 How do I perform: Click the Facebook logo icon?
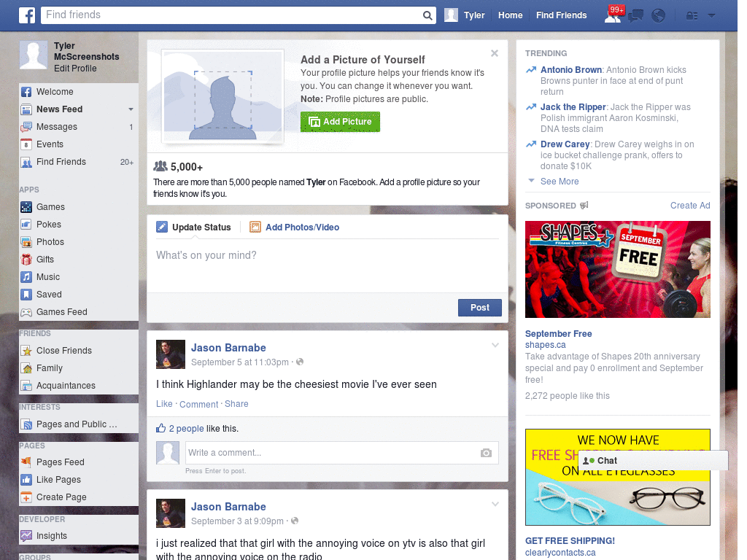tap(27, 15)
